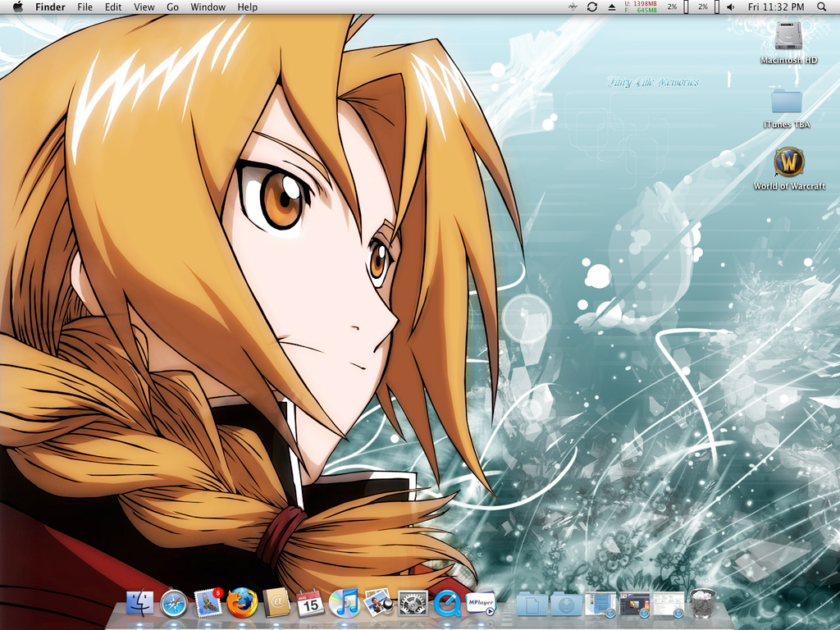Open Mail with 5 unread messages
This screenshot has height=630, width=840.
pyautogui.click(x=208, y=603)
